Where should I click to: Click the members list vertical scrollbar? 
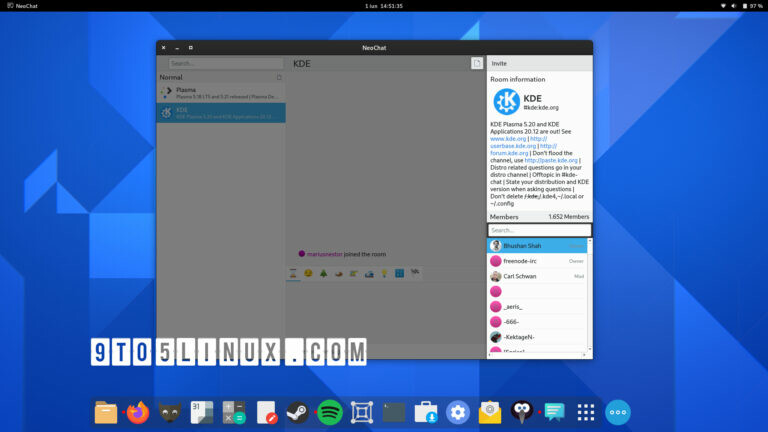pos(589,295)
